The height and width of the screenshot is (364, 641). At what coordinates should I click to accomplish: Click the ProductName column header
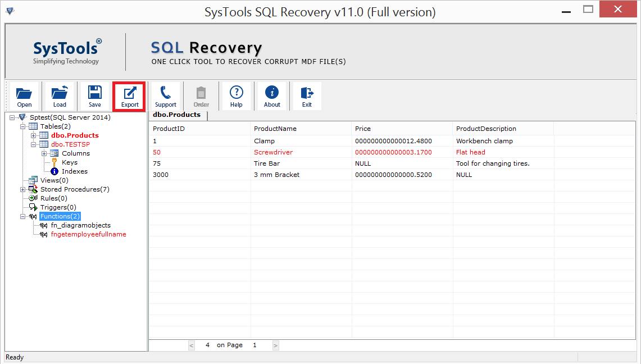(x=301, y=129)
